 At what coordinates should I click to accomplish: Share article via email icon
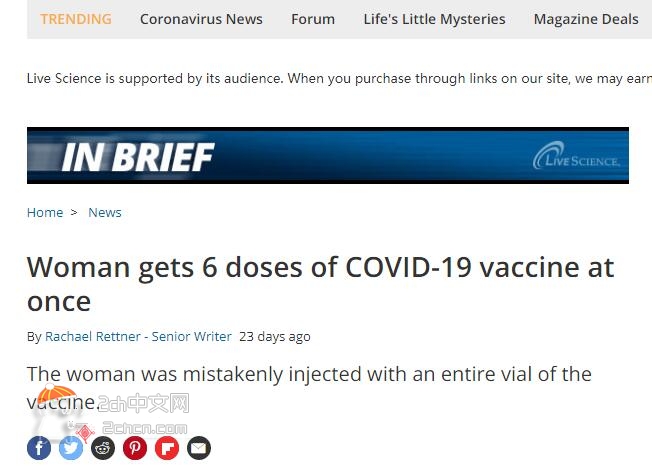coord(199,448)
